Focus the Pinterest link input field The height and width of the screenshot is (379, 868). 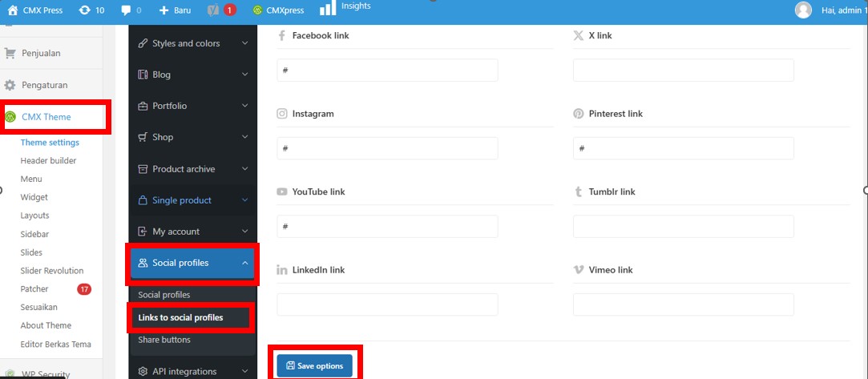point(684,148)
